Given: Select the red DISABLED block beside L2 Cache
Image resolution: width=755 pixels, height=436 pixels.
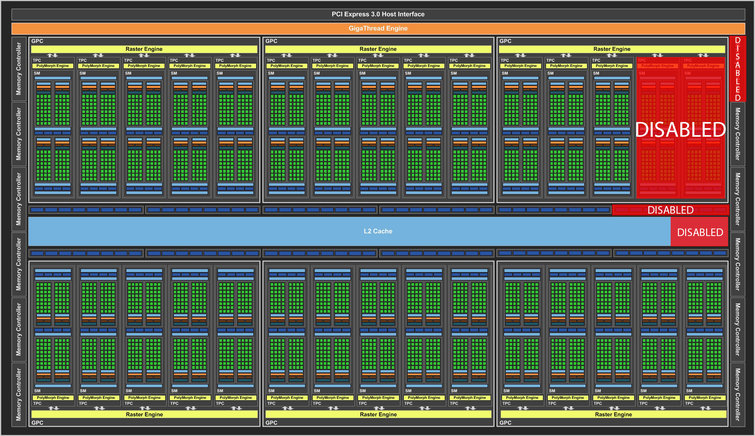Looking at the screenshot, I should pyautogui.click(x=699, y=233).
